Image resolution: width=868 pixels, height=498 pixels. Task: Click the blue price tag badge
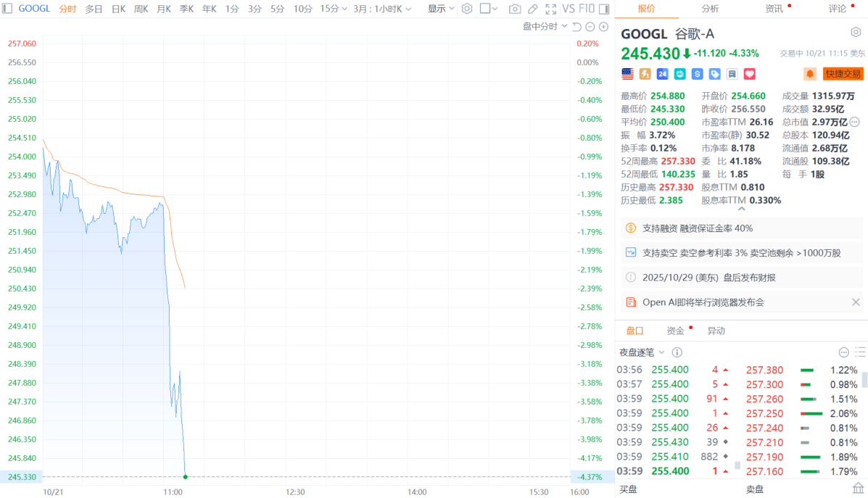click(715, 74)
